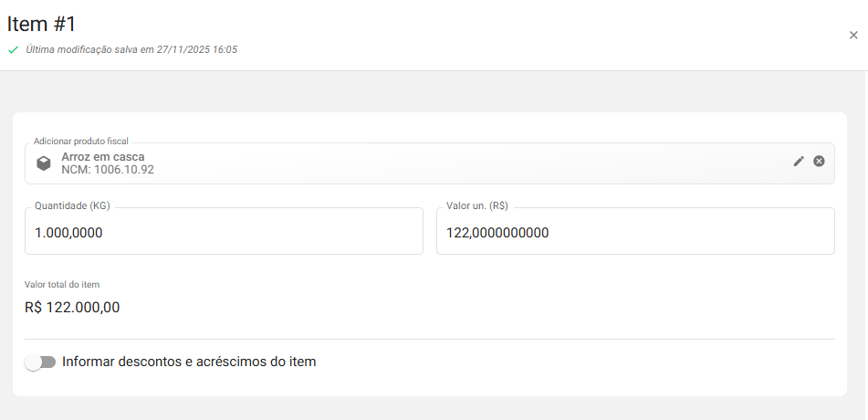Click the 'Quantidade (KG)' field label
The image size is (868, 420).
(72, 206)
